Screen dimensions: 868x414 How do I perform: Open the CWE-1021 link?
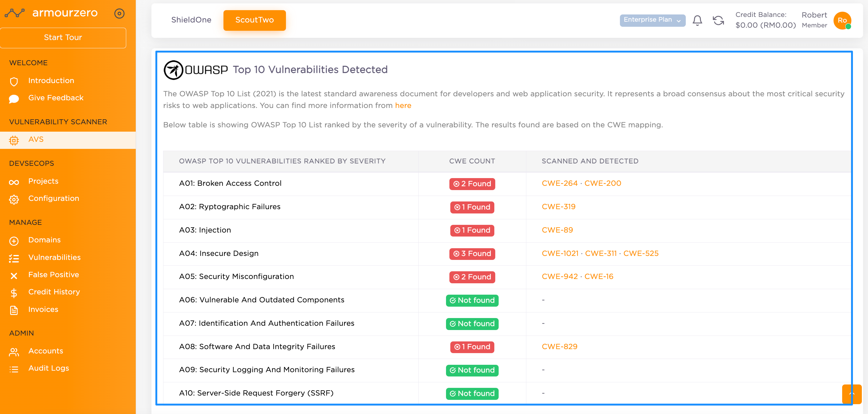point(560,253)
